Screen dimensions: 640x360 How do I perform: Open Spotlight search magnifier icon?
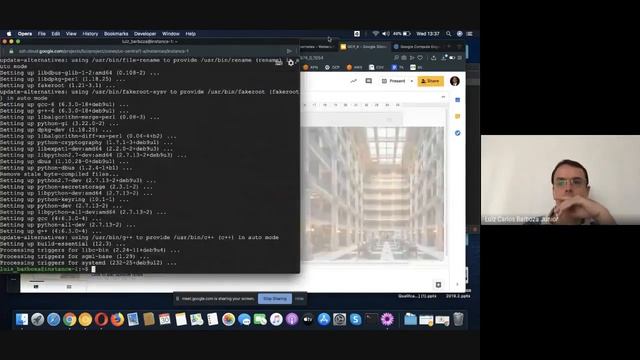pos(449,34)
